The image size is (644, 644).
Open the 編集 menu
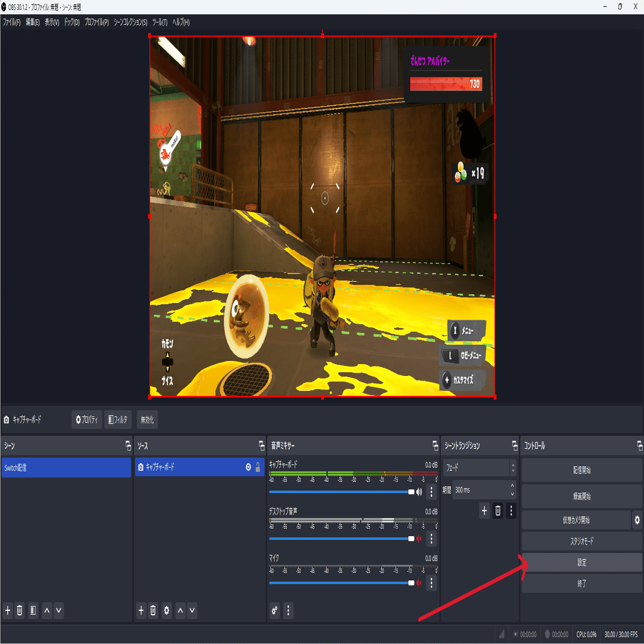[x=32, y=22]
